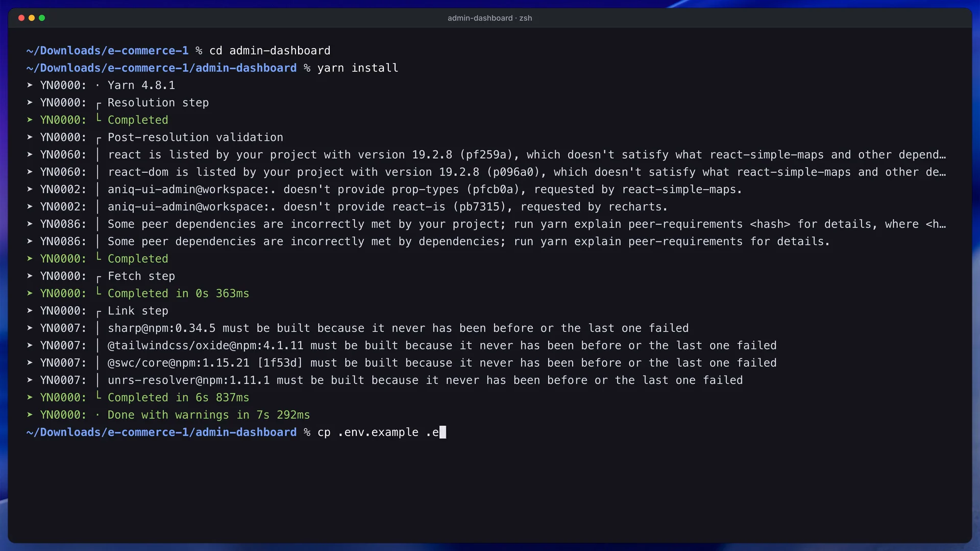This screenshot has height=551, width=980.
Task: Click the 'cd admin-dashboard' command text
Action: 270,51
